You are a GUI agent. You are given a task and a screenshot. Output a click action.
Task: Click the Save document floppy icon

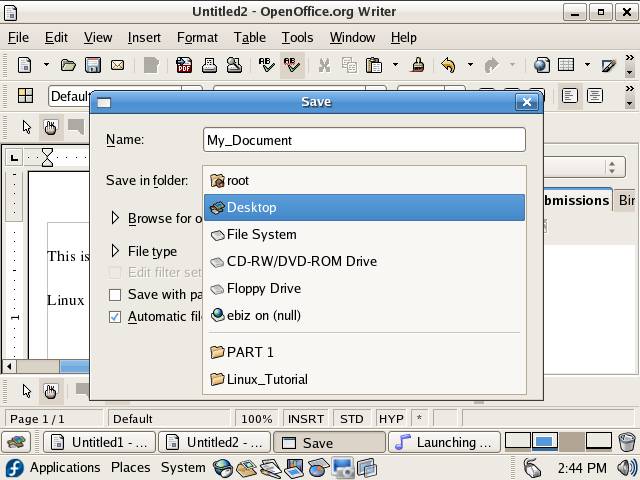(x=92, y=66)
